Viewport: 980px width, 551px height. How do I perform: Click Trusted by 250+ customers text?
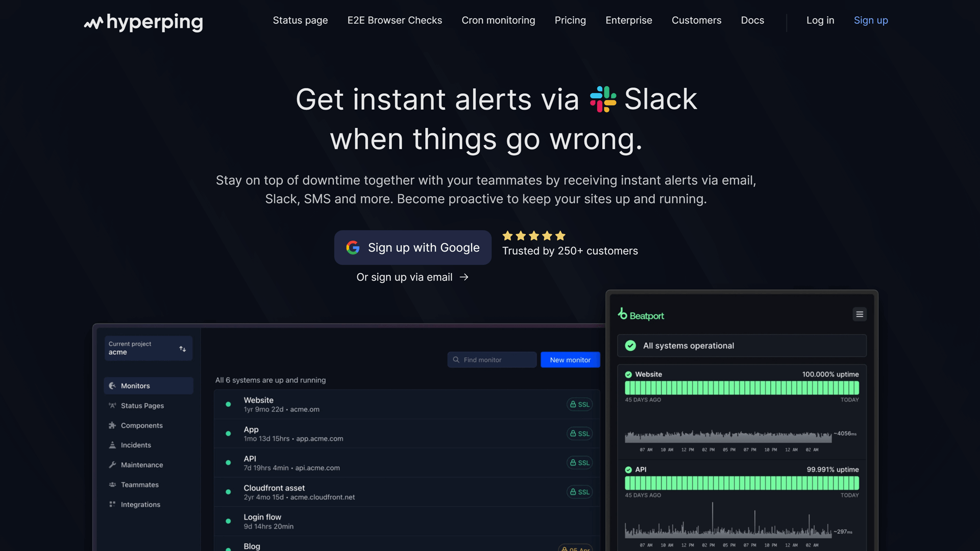pyautogui.click(x=570, y=251)
